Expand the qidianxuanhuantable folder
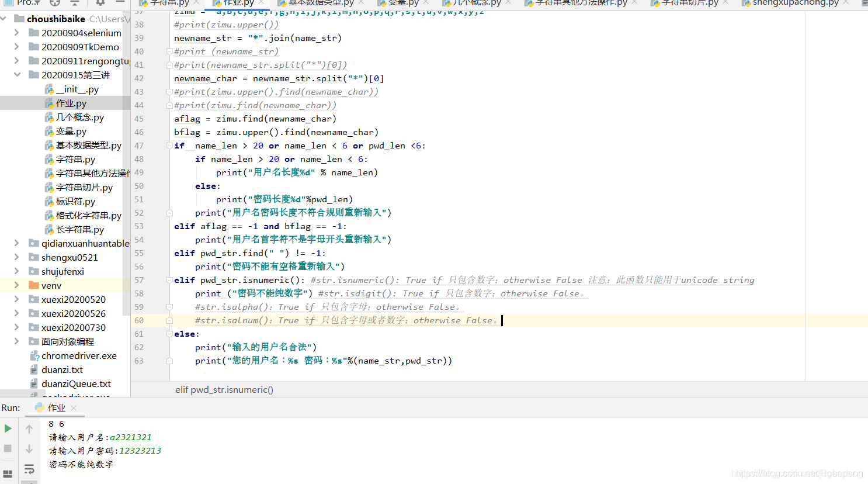This screenshot has width=868, height=484. coord(17,243)
